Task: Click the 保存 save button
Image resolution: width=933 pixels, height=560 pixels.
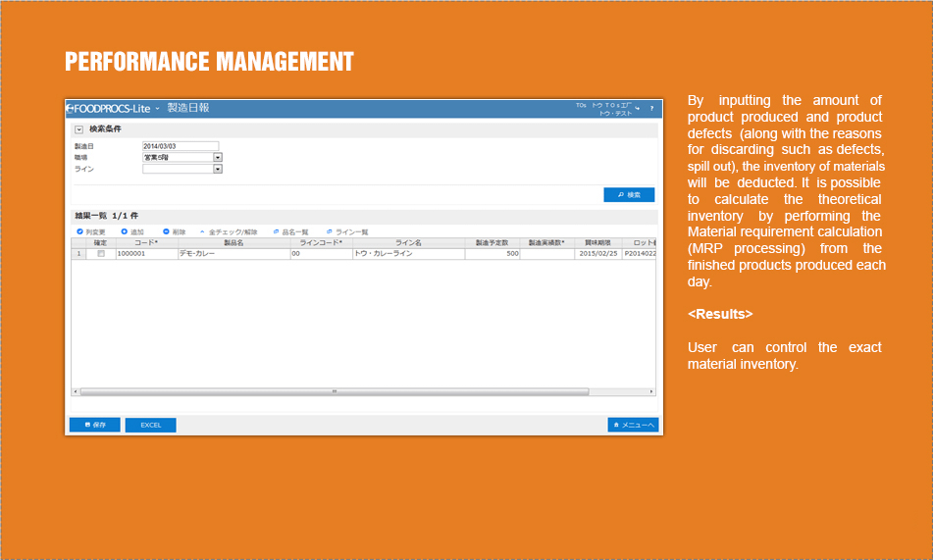Action: pos(94,425)
